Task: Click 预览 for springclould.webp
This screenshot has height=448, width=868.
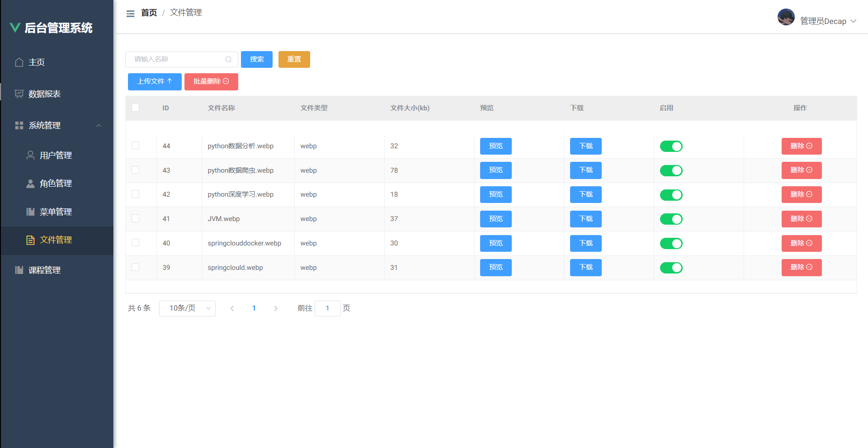Action: 495,267
